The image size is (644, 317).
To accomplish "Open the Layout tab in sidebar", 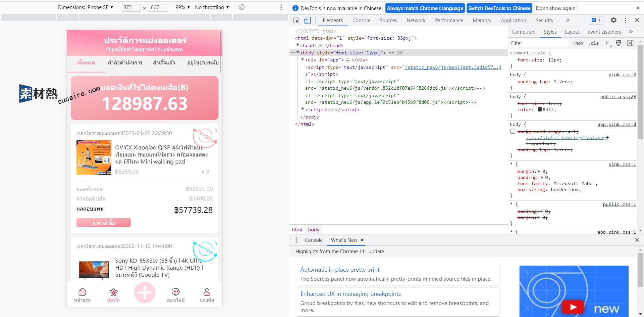I will pyautogui.click(x=572, y=32).
